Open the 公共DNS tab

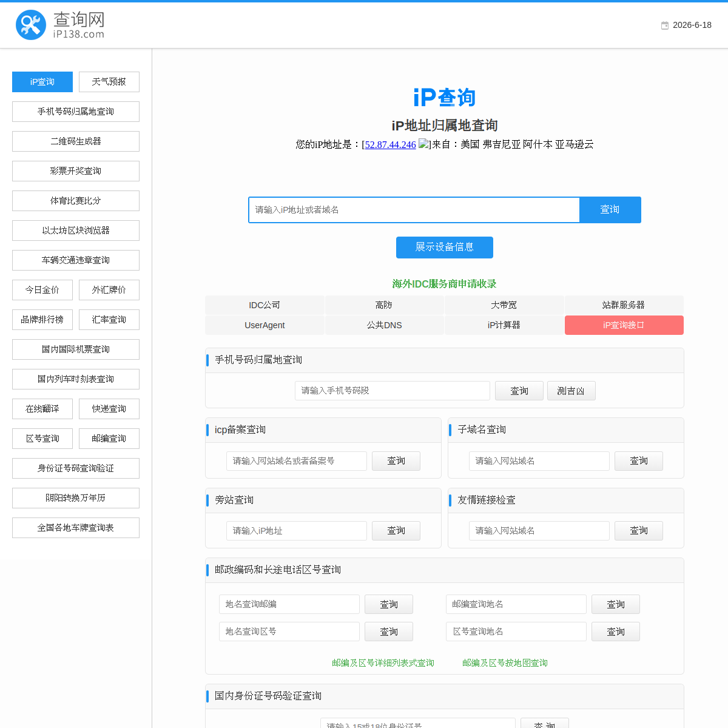pyautogui.click(x=385, y=325)
